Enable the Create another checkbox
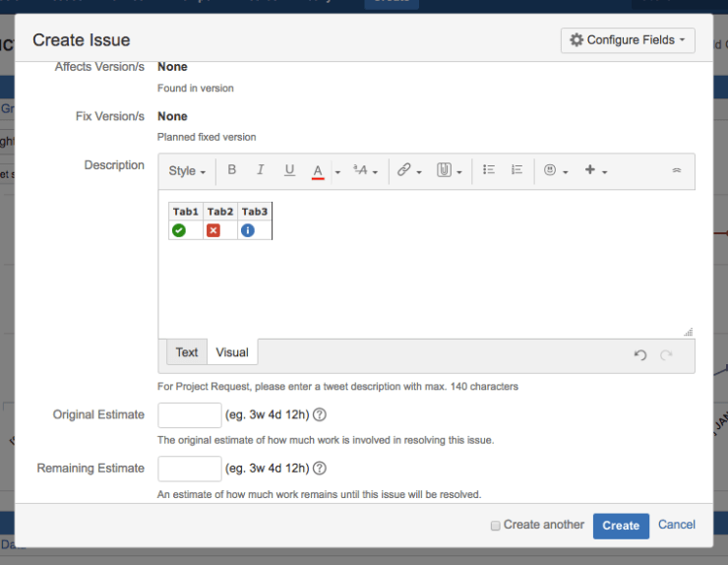 [x=496, y=526]
